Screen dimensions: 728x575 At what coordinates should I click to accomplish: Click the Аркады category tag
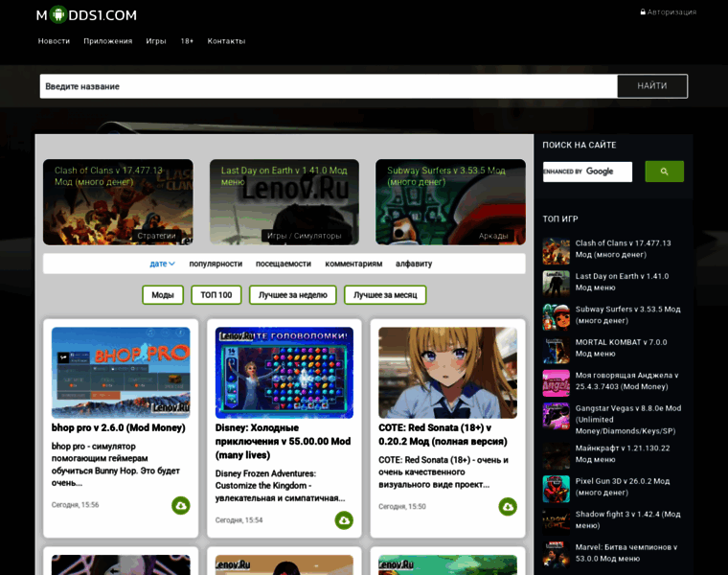(493, 236)
